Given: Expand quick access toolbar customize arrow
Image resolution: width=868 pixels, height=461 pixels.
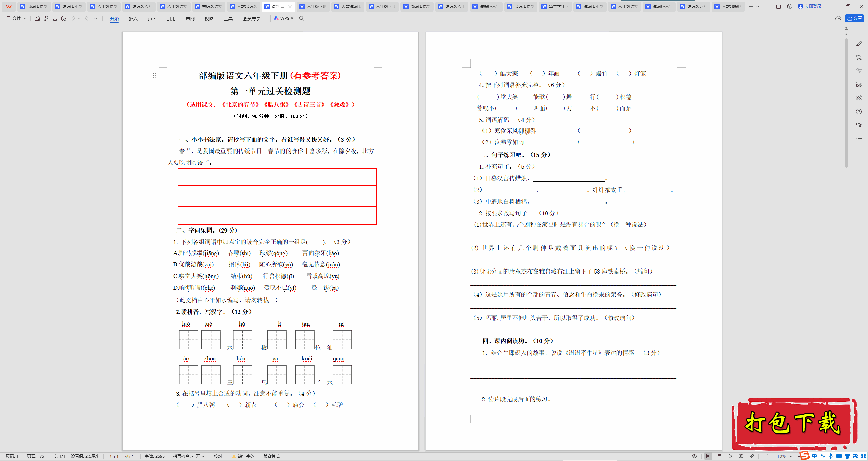Looking at the screenshot, I should tap(96, 18).
